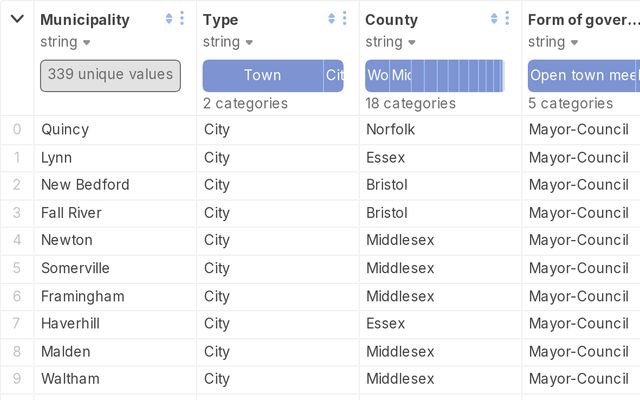Sort the County column
Viewport: 640px width, 400px height.
tap(494, 18)
